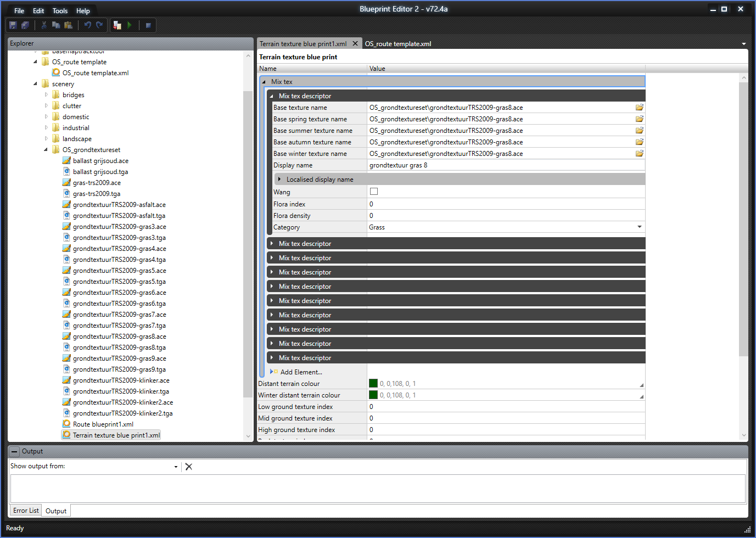The width and height of the screenshot is (756, 538).
Task: Click the Paste clipboard icon
Action: [x=68, y=25]
